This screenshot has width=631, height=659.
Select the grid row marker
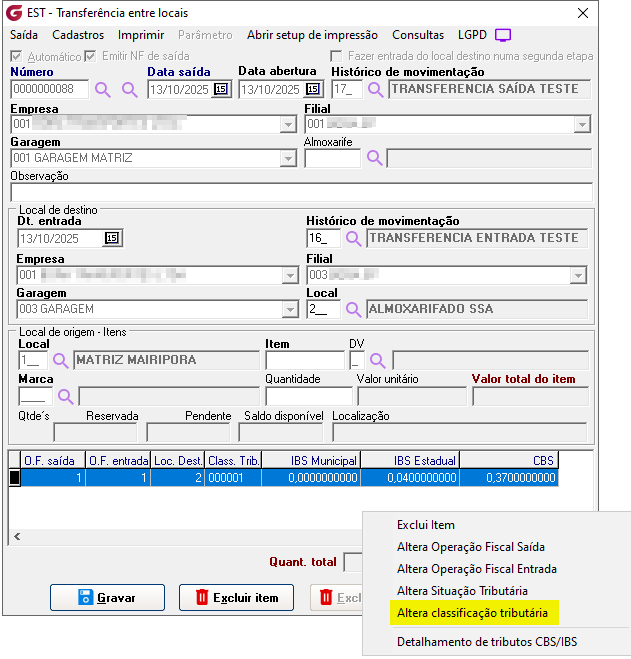coord(15,478)
